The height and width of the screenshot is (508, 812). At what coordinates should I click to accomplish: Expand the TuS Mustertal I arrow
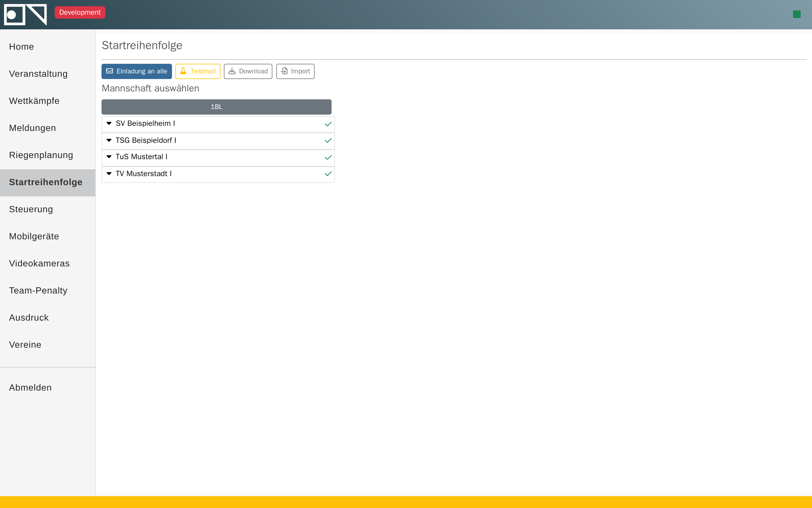pyautogui.click(x=109, y=157)
